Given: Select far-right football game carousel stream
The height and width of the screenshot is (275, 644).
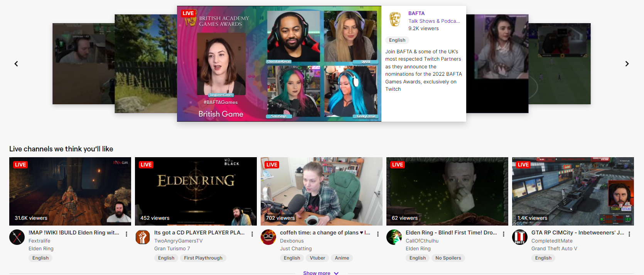Looking at the screenshot, I should [x=560, y=64].
